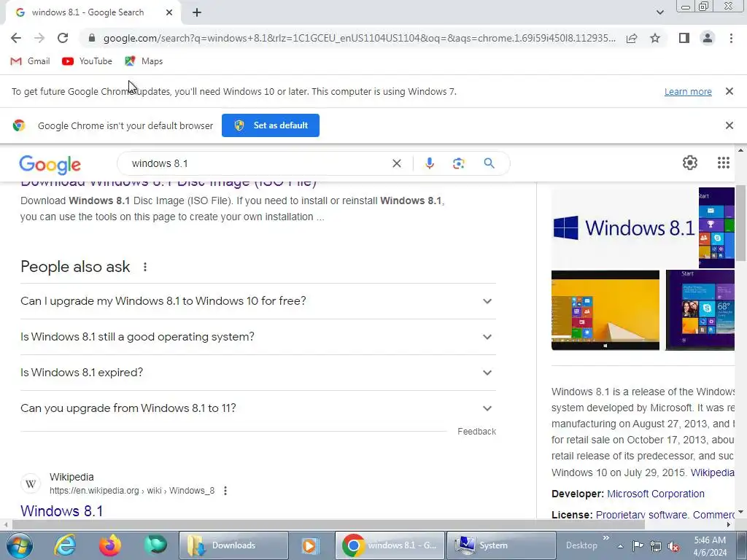747x560 pixels.
Task: Show hidden system tray icons
Action: [x=620, y=546]
